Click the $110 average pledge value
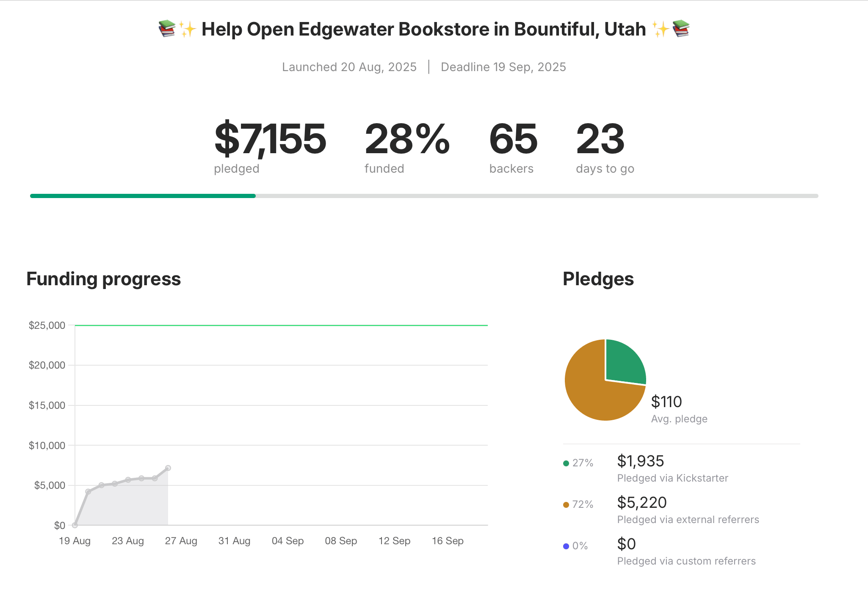The width and height of the screenshot is (868, 595). 666,402
